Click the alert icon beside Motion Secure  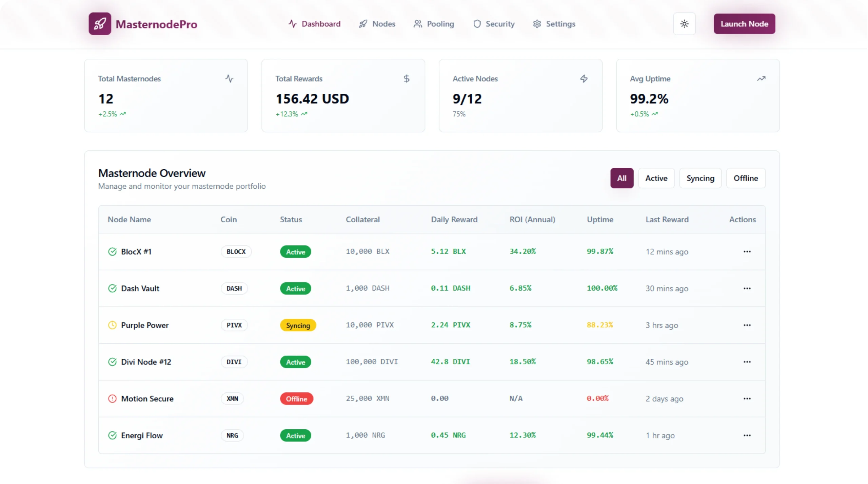coord(112,398)
